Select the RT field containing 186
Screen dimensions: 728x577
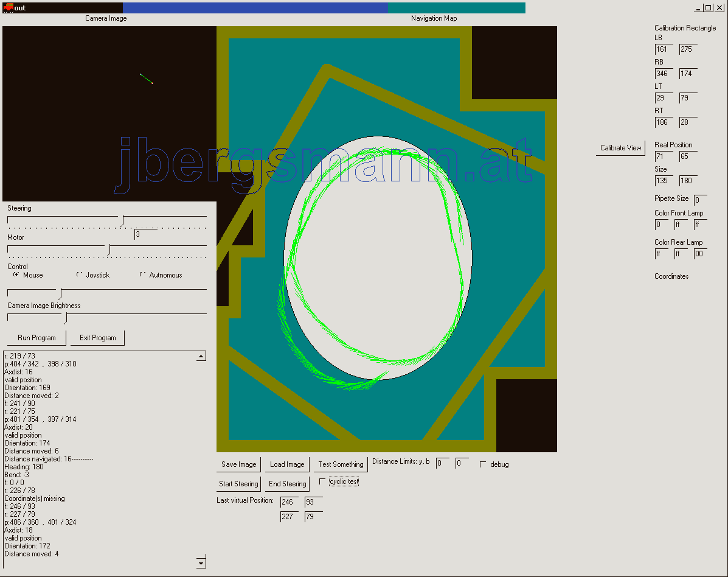(664, 122)
